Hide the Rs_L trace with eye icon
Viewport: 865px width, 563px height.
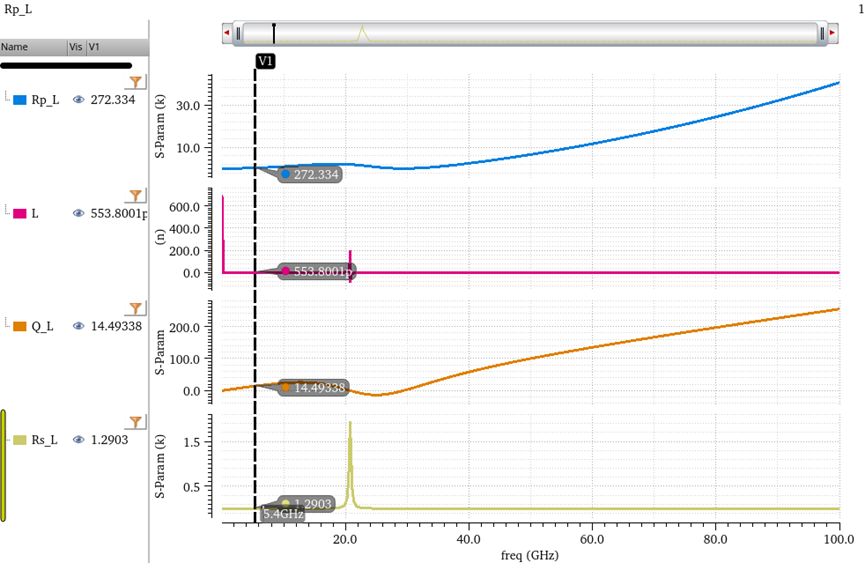click(78, 440)
